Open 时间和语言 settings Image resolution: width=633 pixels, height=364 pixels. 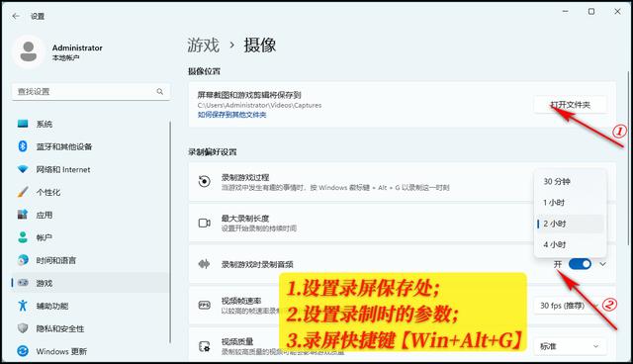[x=91, y=260]
